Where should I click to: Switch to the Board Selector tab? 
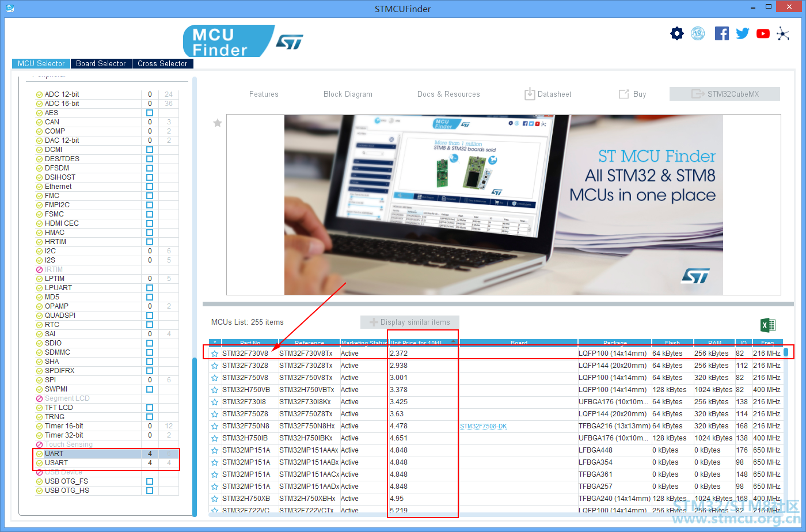101,63
